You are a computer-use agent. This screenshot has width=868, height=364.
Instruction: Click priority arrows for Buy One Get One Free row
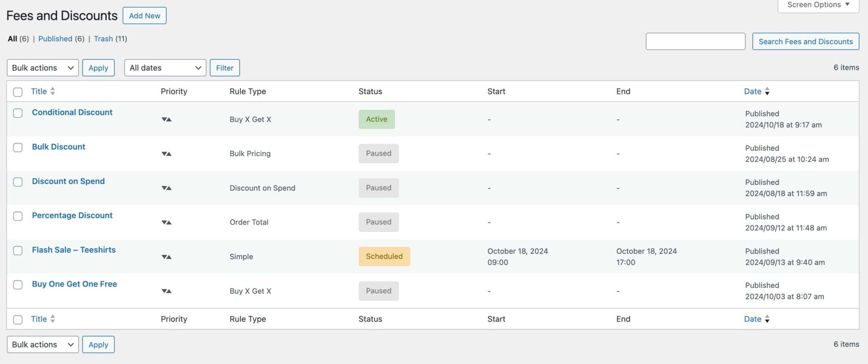coord(167,291)
